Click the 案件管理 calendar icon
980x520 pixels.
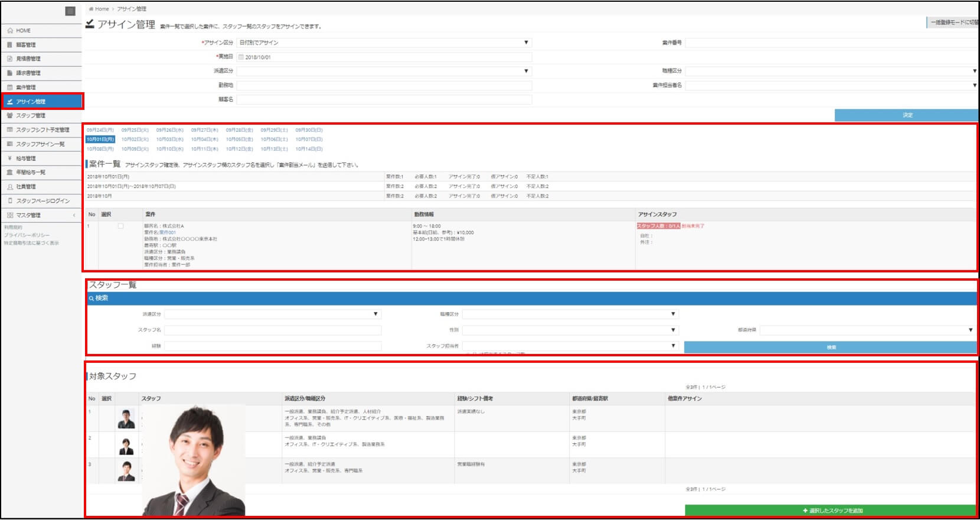[10, 87]
